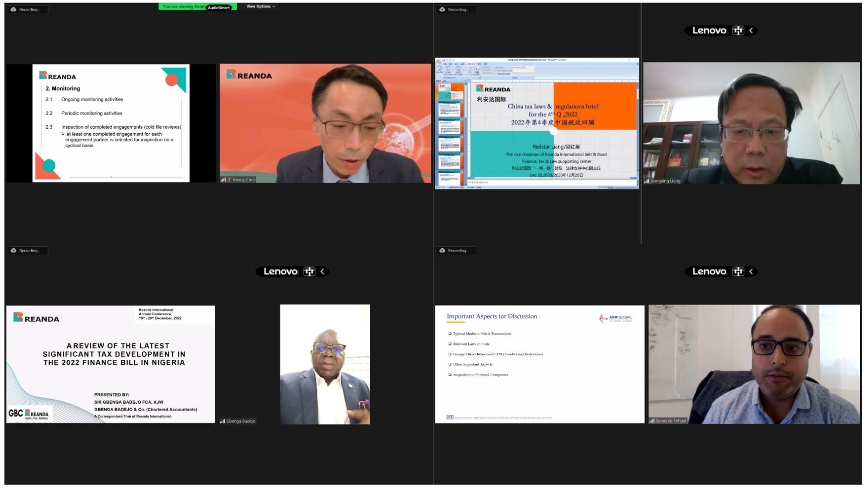This screenshot has width=868, height=488.
Task: Click the PowerPoint horizontal scrollbar under the slide
Action: pos(552,178)
